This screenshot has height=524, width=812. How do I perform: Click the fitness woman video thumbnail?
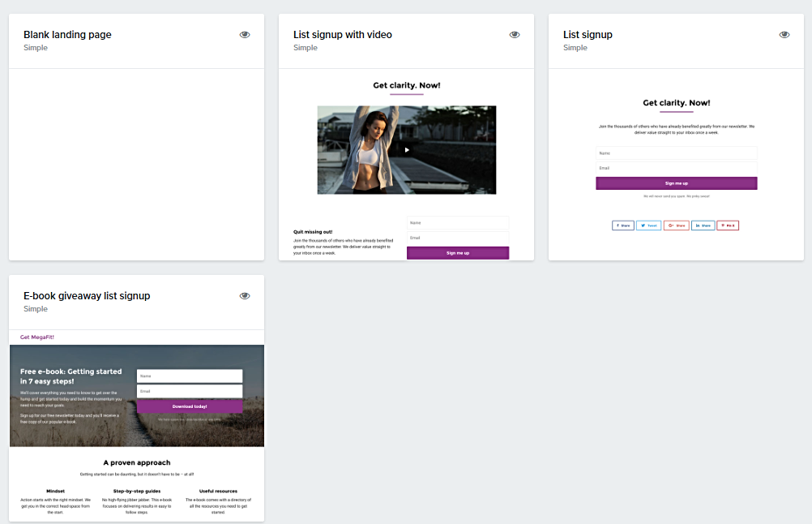click(407, 150)
